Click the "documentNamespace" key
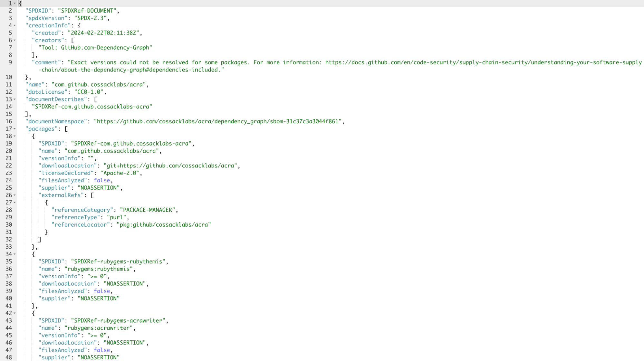644x361 pixels. pyautogui.click(x=56, y=121)
